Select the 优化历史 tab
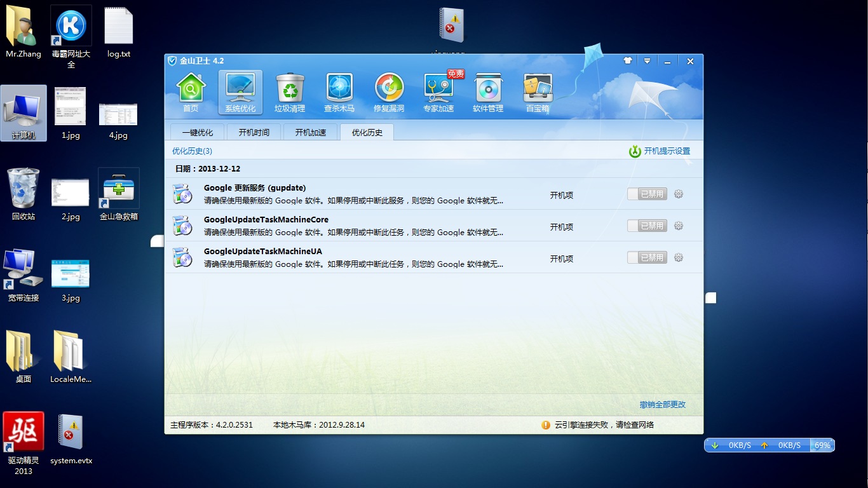This screenshot has width=868, height=488. (367, 132)
